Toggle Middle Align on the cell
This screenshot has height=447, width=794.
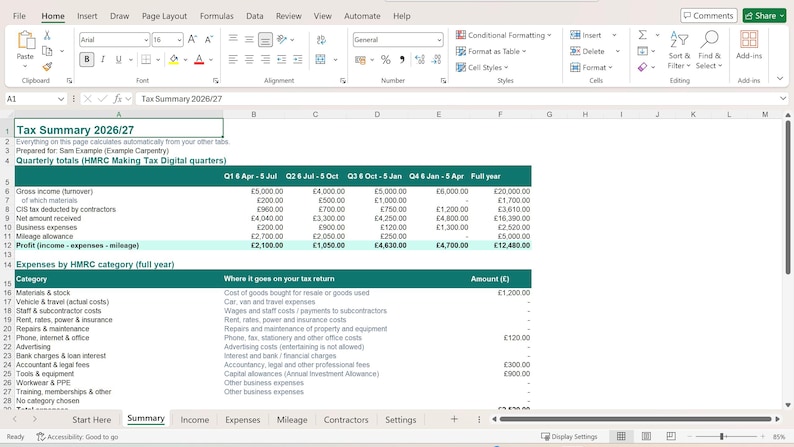click(249, 39)
